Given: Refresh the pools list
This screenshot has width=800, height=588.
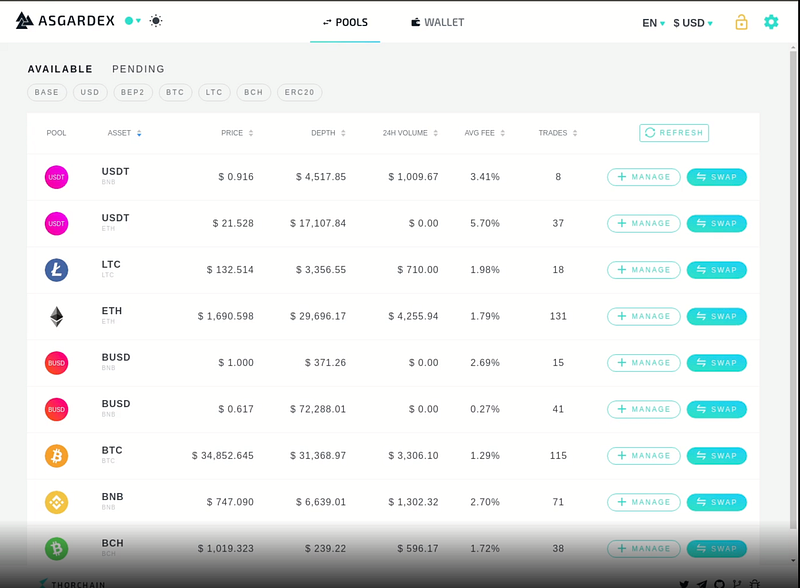Looking at the screenshot, I should [674, 133].
